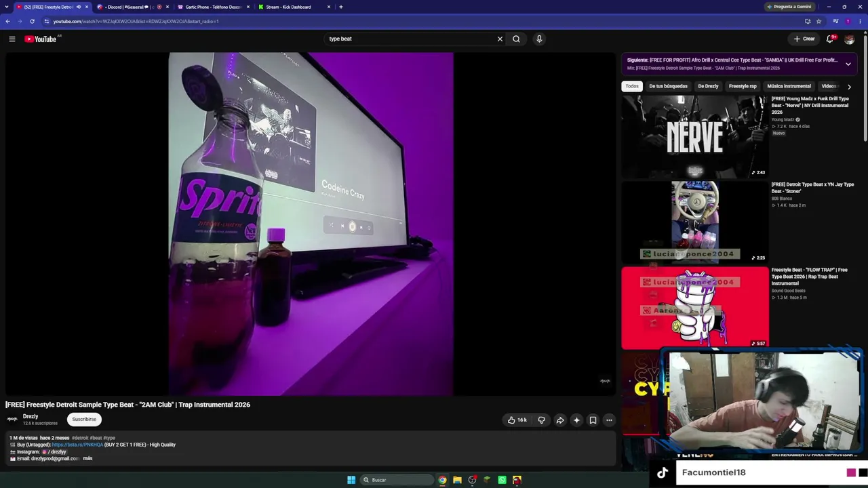
Task: Open Chrome's three-dot menu
Action: (860, 21)
